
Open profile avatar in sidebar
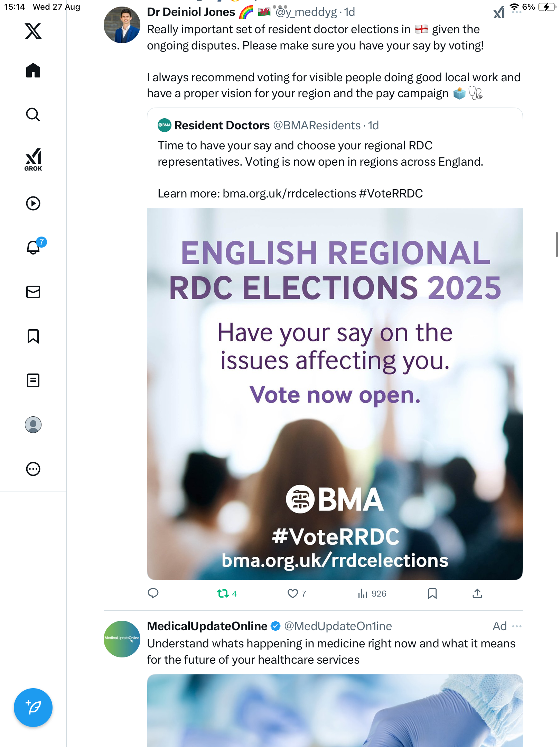[33, 425]
